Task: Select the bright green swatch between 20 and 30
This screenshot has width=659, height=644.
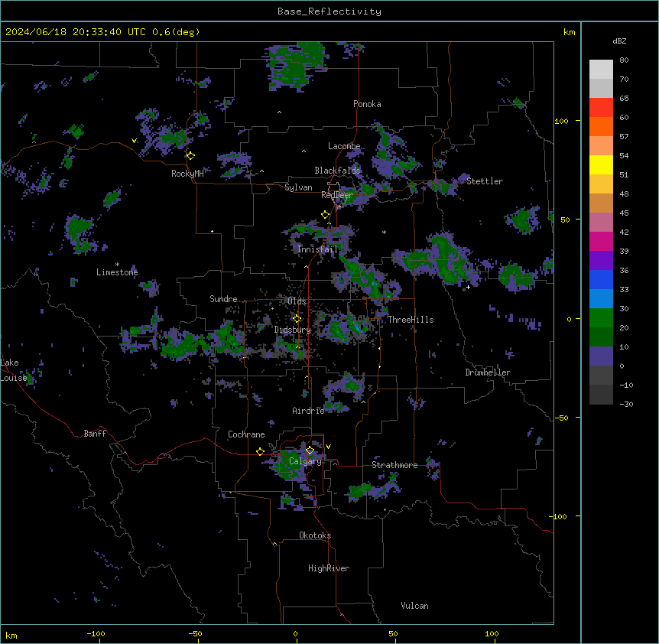Action: click(601, 318)
